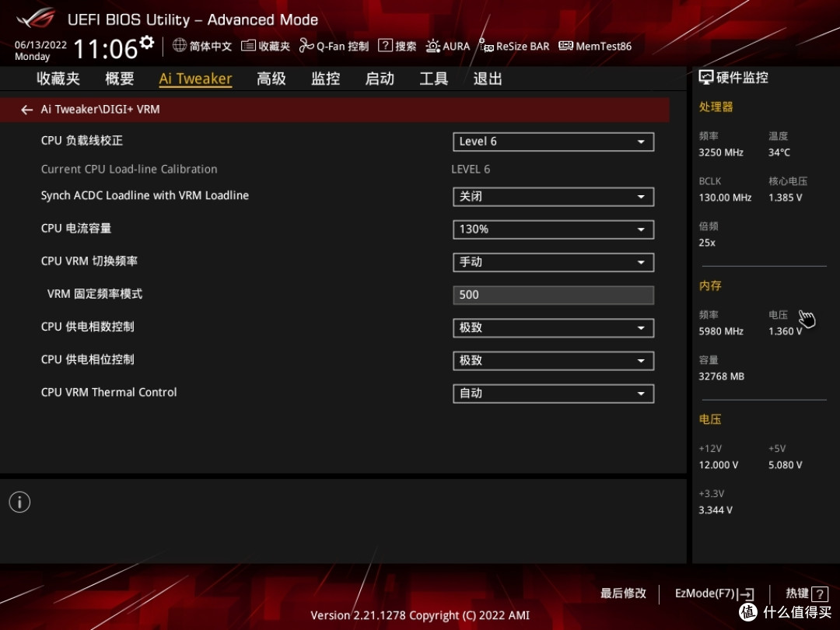Click the 5.080 V voltage reading

[x=786, y=465]
